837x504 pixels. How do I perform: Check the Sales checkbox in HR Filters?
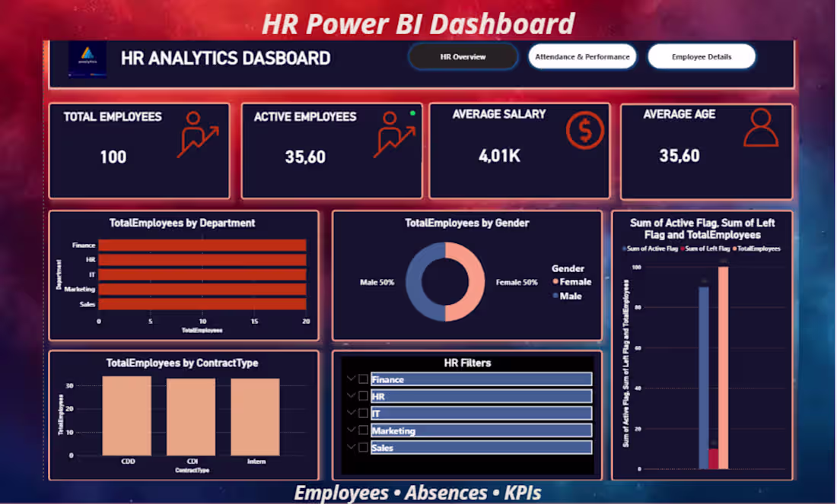click(363, 448)
